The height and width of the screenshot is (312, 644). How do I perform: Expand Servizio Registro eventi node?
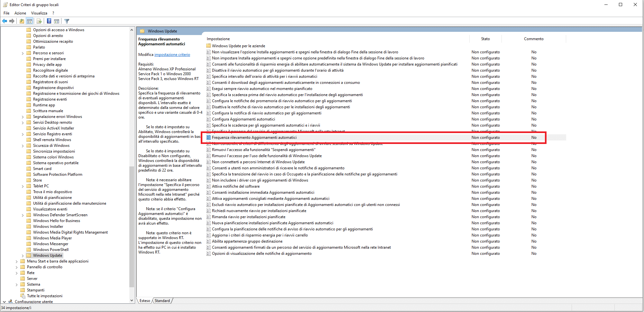[23, 134]
